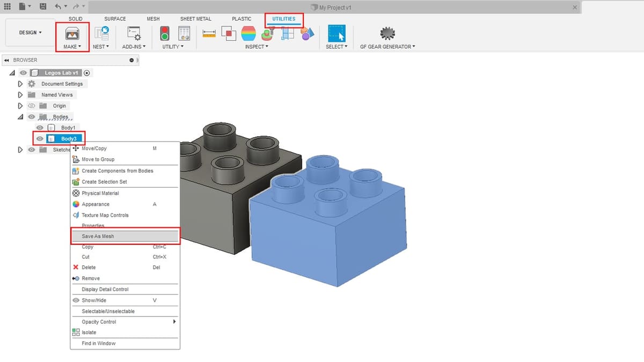Click the Nest tool icon

pyautogui.click(x=100, y=34)
